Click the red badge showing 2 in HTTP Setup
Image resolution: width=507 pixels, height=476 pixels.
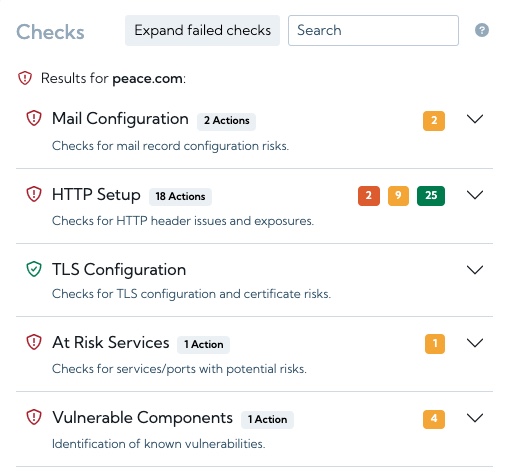pos(369,196)
